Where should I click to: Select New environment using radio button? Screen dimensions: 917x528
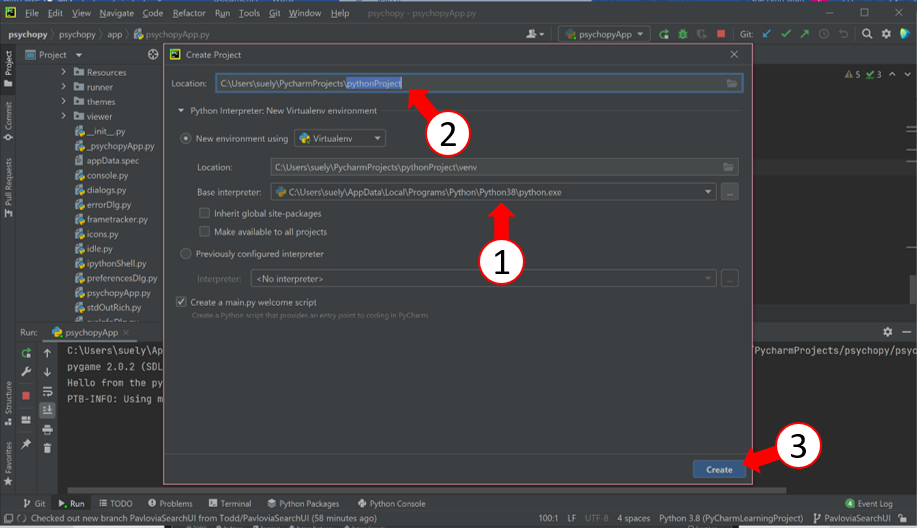click(185, 139)
